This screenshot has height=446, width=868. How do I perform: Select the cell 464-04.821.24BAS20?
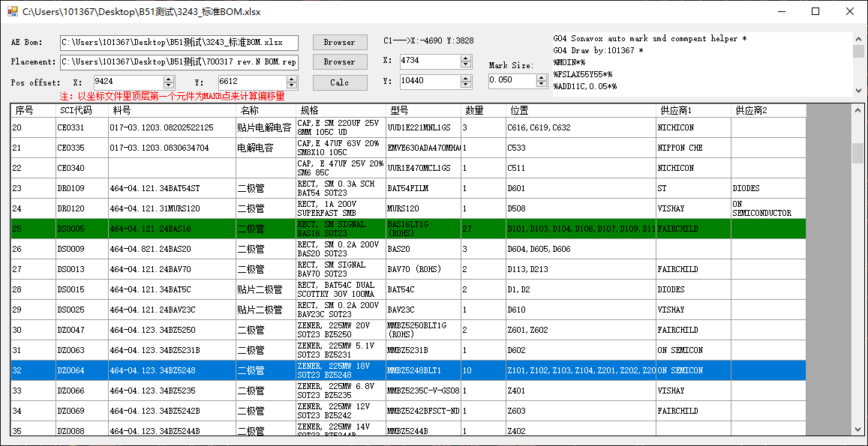coord(172,249)
